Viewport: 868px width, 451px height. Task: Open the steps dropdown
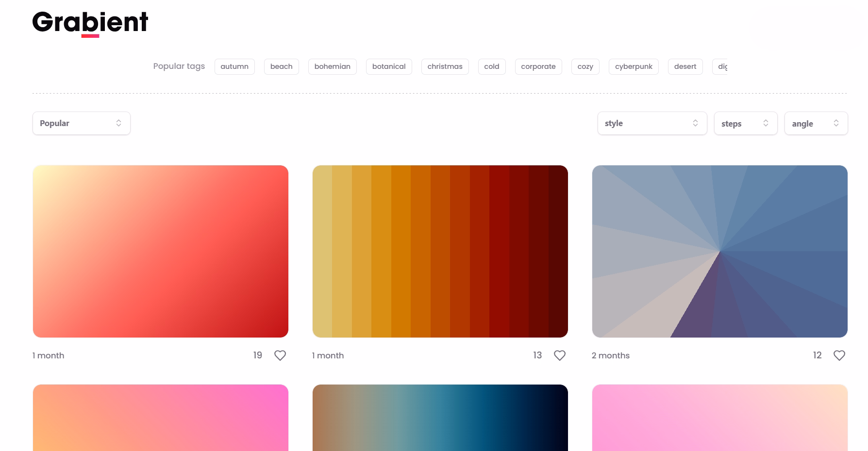[745, 123]
